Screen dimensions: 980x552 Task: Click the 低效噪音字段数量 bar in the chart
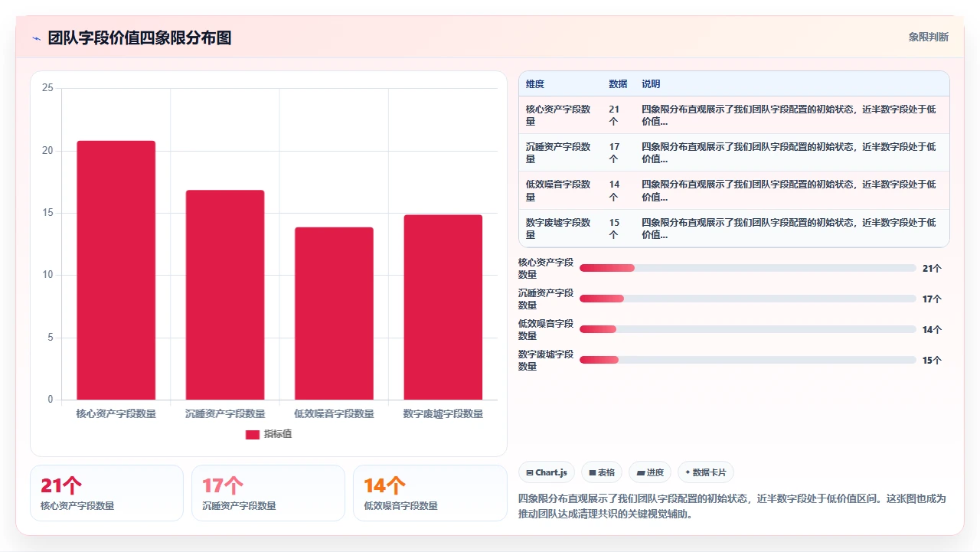pos(335,313)
